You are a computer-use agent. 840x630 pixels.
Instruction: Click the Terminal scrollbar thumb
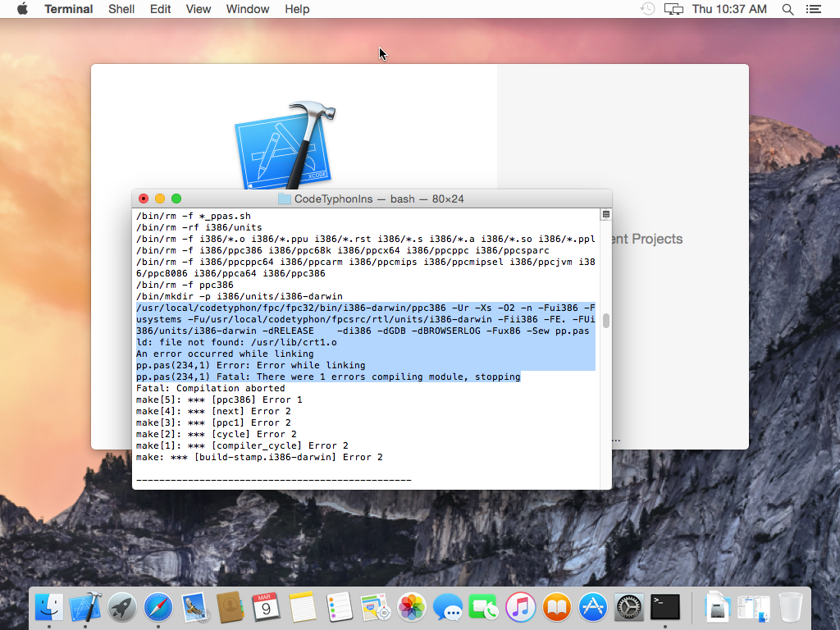606,321
